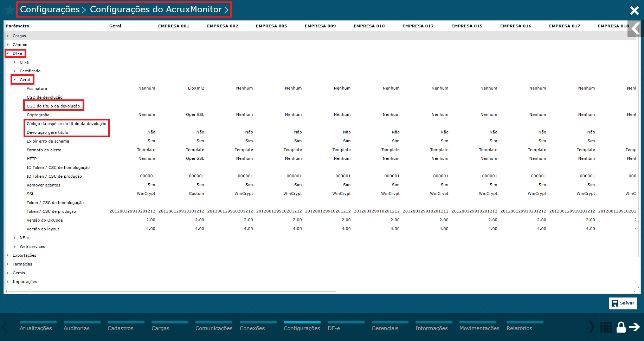The image size is (644, 341).
Task: Expand the Importações parameter group
Action: coord(8,282)
